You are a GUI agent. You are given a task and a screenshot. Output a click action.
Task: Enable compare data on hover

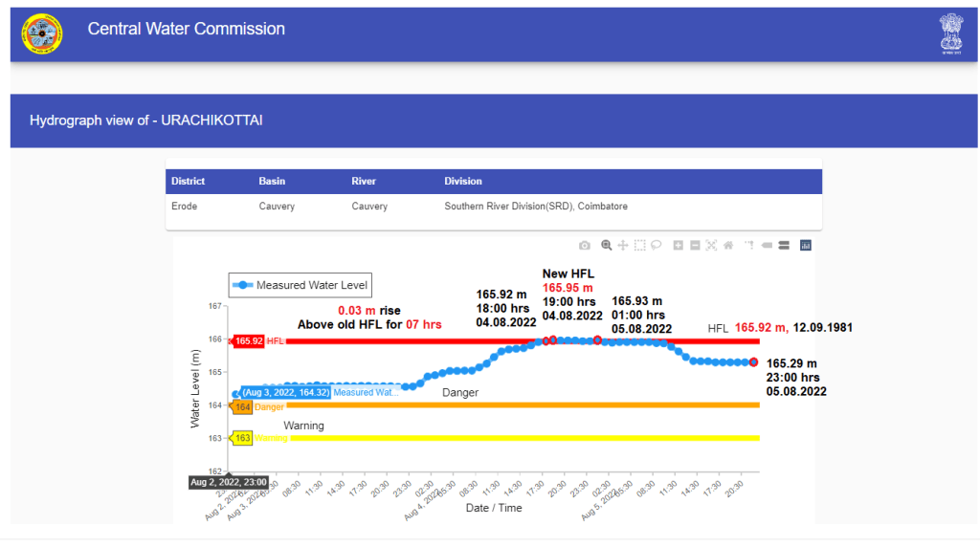784,246
